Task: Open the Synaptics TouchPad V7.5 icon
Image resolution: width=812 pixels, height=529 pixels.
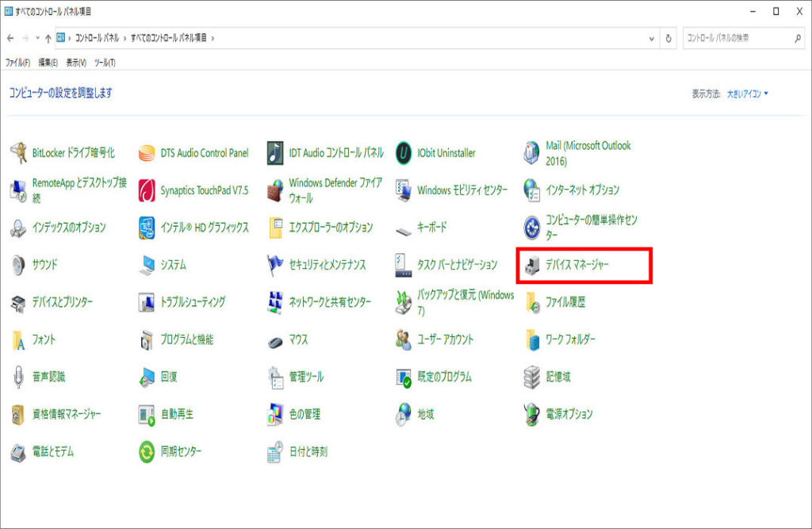Action: [x=147, y=190]
